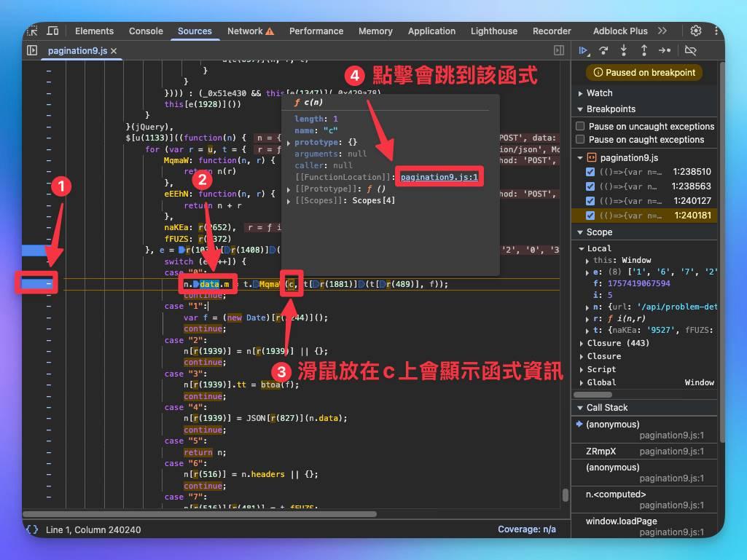Viewport: 747px width, 560px height.
Task: Show more tabs chevron
Action: pos(662,31)
